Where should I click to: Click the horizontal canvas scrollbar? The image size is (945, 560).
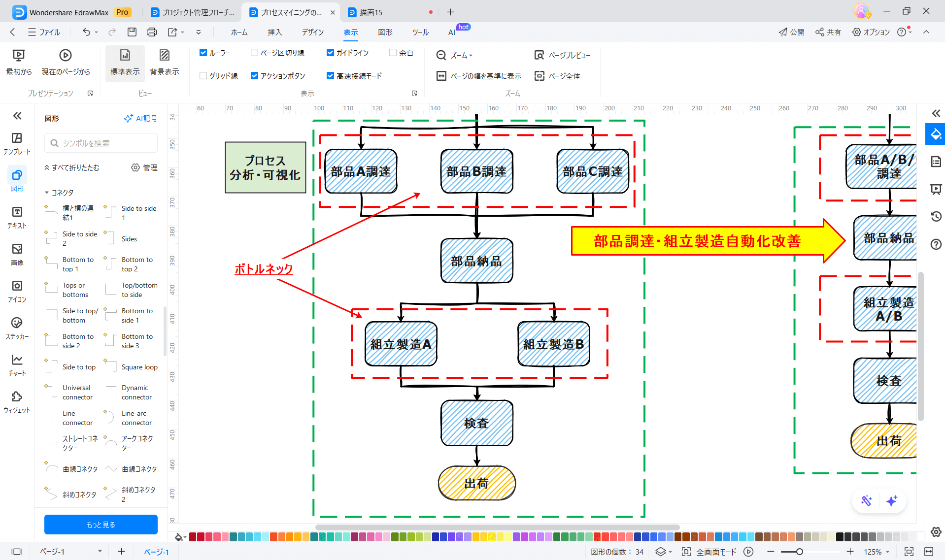coord(498,527)
